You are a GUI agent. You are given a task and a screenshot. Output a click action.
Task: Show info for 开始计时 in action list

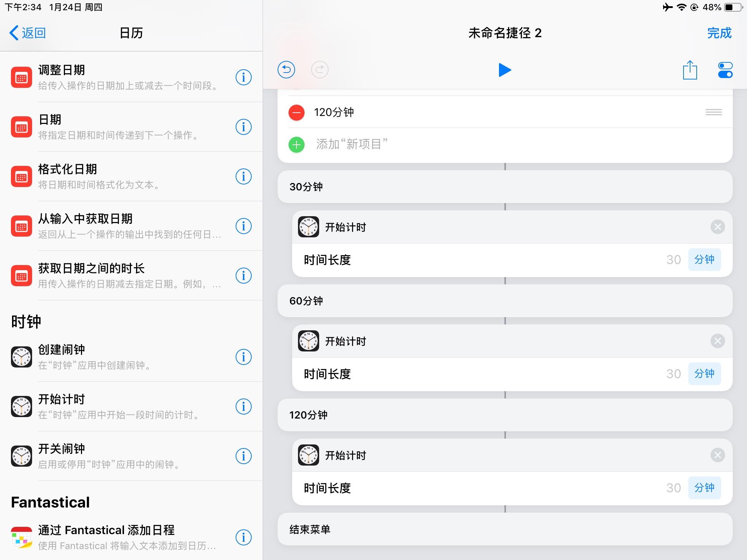pos(243,407)
